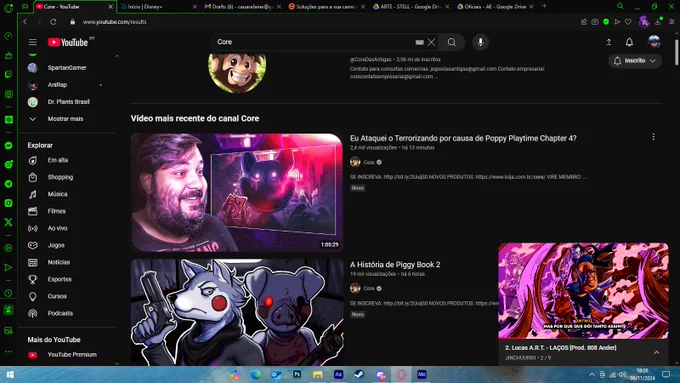Screen dimensions: 680x383
Task: Go back with browser back arrow
Action: (25, 22)
